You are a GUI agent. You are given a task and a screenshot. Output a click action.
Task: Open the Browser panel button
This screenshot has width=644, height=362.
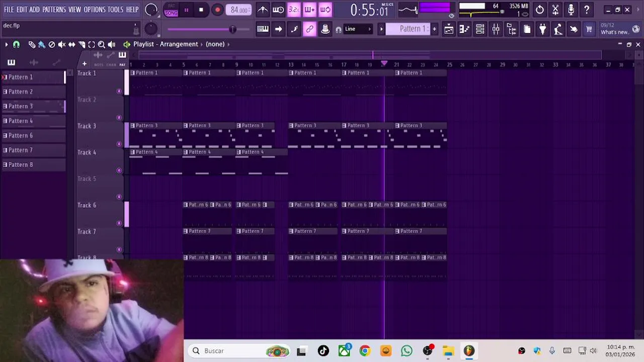(x=511, y=29)
